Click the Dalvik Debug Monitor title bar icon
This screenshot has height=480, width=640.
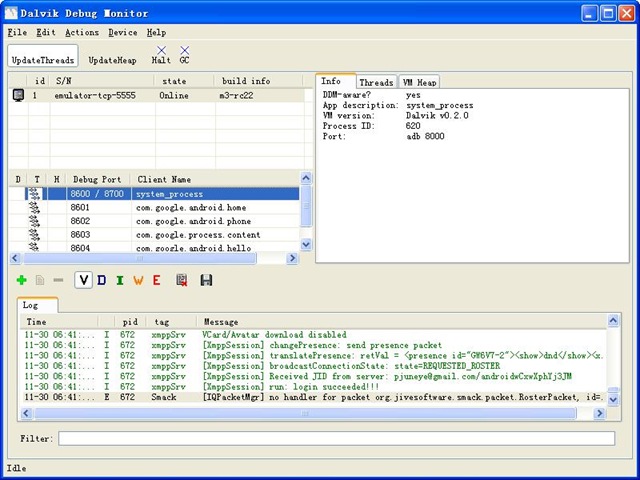[x=11, y=13]
